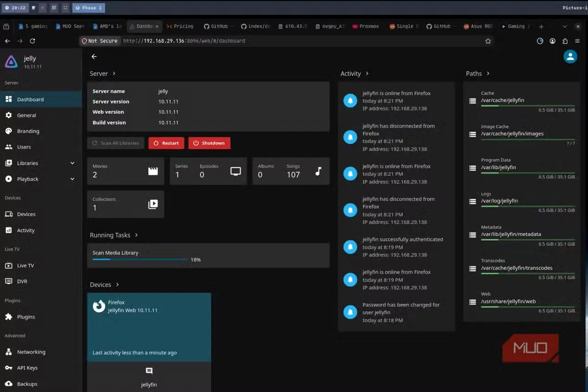Click the /var/lib/jellyfin/metadata path text

[511, 235]
